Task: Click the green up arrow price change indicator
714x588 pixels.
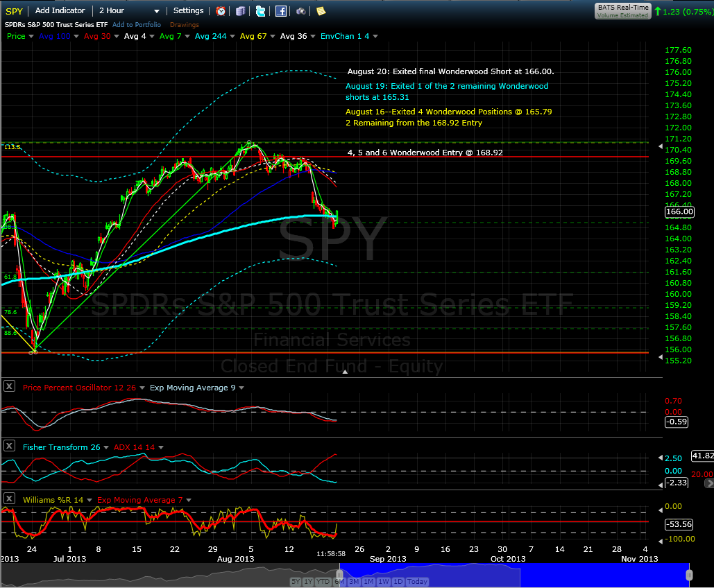Action: pyautogui.click(x=658, y=11)
